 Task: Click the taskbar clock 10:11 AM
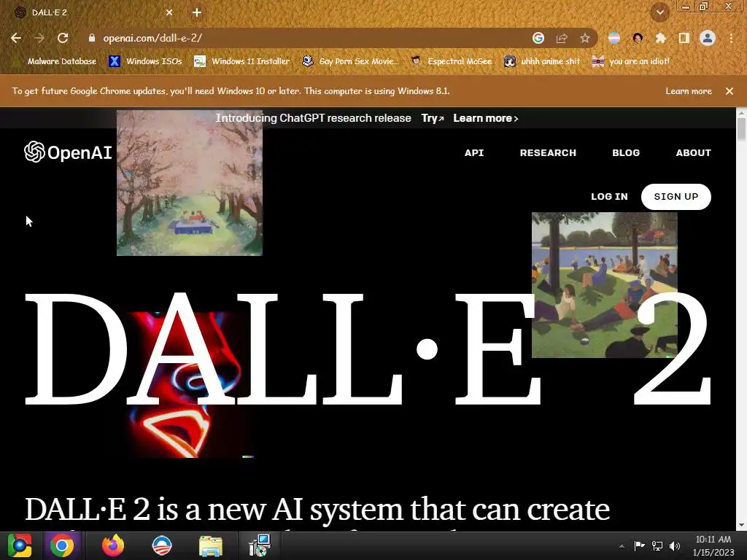(713, 545)
